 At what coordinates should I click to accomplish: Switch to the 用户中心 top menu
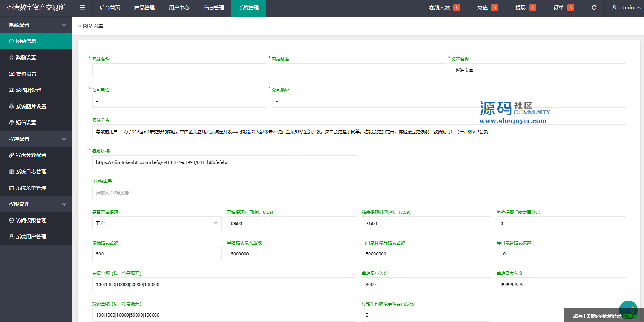click(179, 8)
